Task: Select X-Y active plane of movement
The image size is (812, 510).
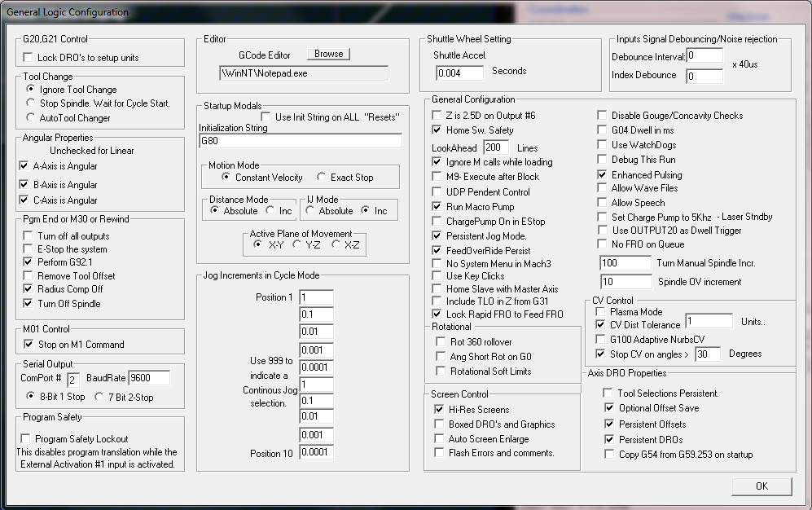Action: 258,244
